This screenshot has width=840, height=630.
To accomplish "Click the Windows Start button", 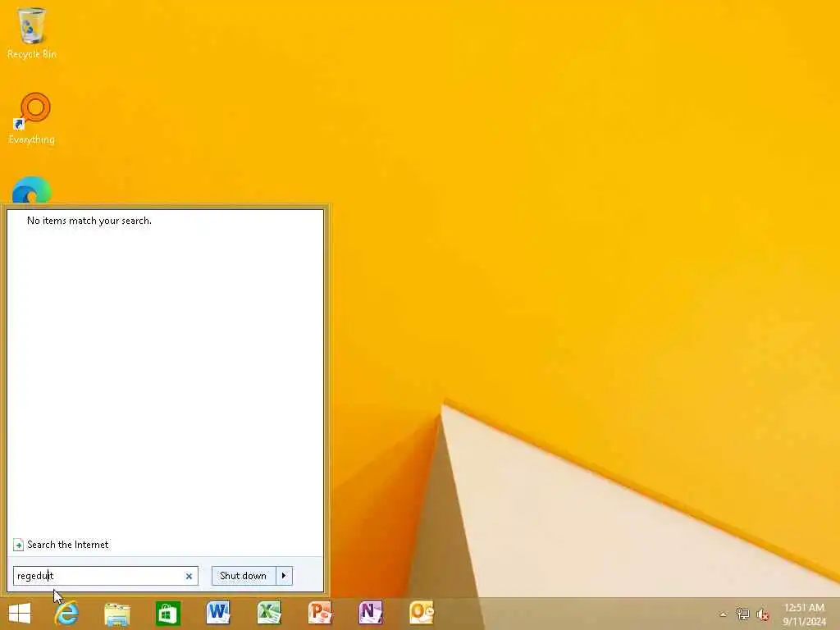I will click(x=20, y=614).
